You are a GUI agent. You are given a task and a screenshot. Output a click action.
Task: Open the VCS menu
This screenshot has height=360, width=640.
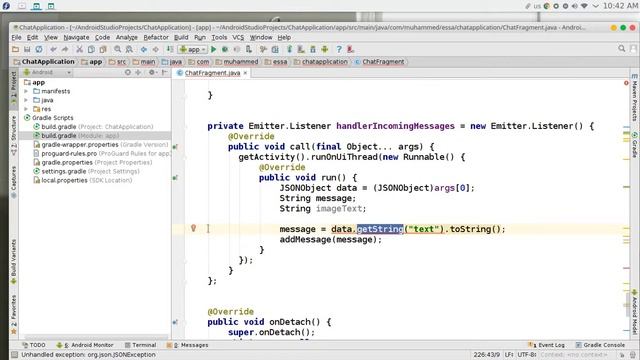pyautogui.click(x=238, y=37)
